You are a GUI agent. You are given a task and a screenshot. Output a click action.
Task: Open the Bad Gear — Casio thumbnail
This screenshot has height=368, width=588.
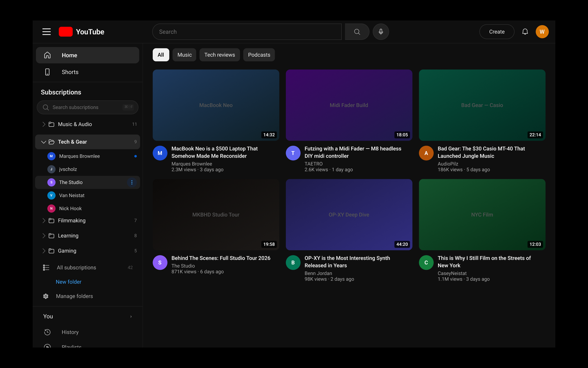coord(482,105)
